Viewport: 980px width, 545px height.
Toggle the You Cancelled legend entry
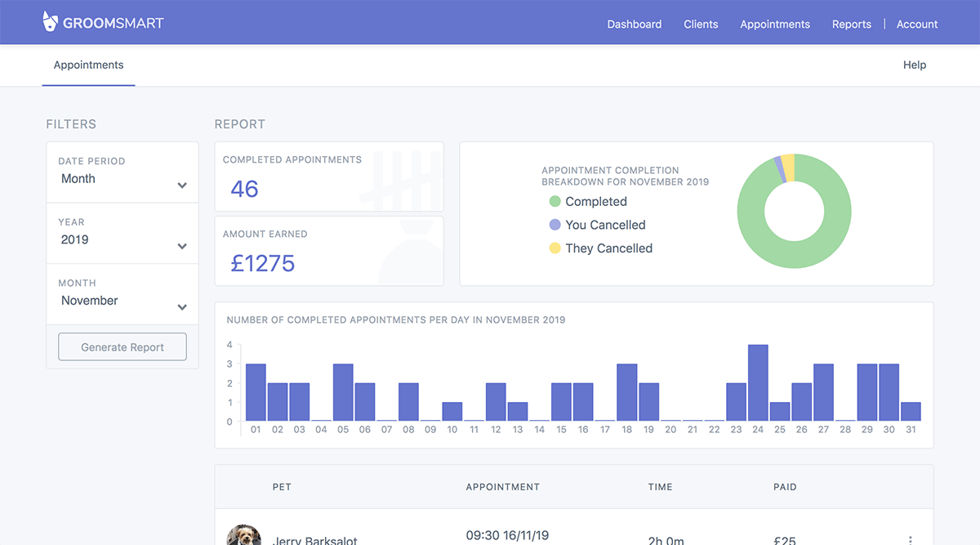(597, 225)
